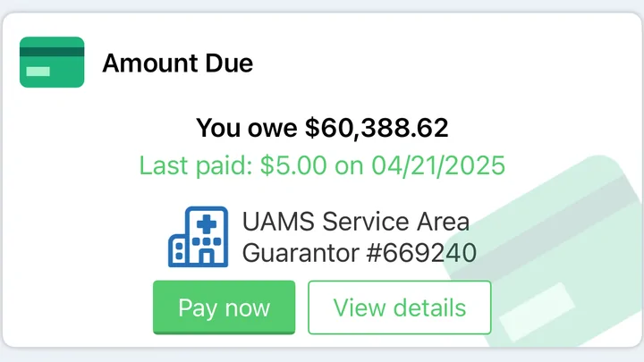The height and width of the screenshot is (362, 644).
Task: Click the small building wing of hospital icon
Action: tap(179, 250)
